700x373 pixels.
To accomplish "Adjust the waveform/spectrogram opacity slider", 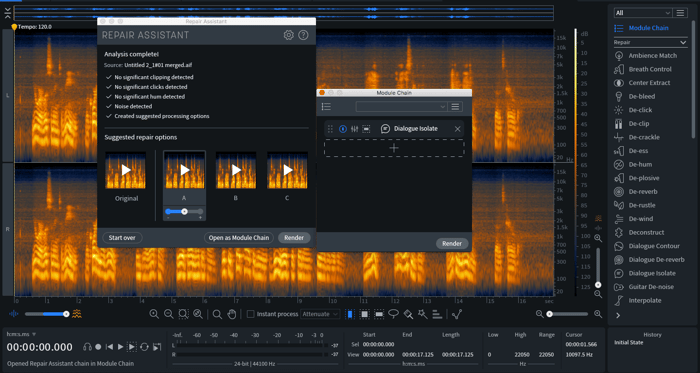I will point(46,314).
